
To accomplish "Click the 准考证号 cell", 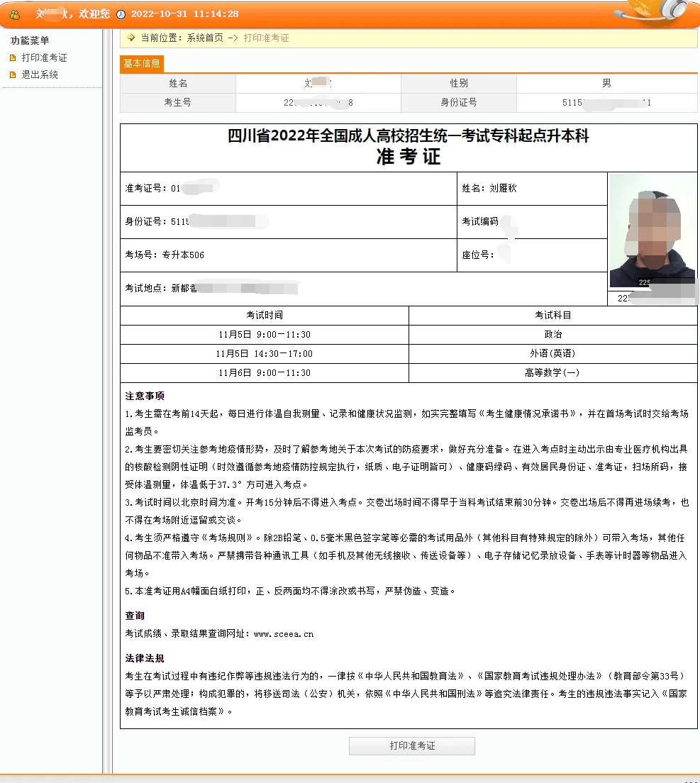I will point(289,189).
